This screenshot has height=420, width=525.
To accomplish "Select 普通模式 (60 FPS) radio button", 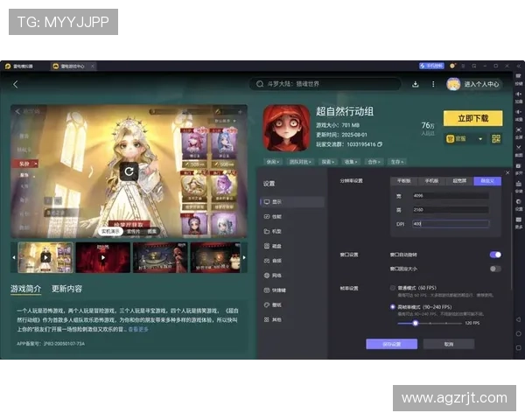I will click(x=392, y=288).
